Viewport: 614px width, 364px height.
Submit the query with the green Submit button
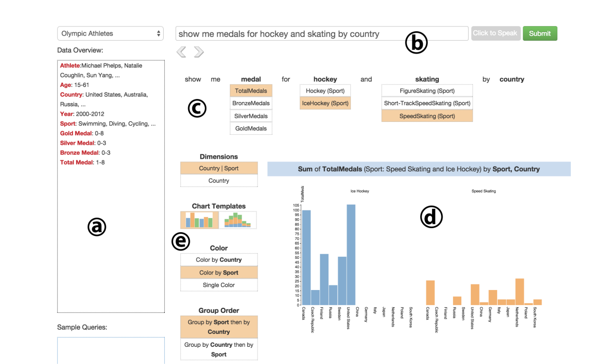tap(539, 33)
